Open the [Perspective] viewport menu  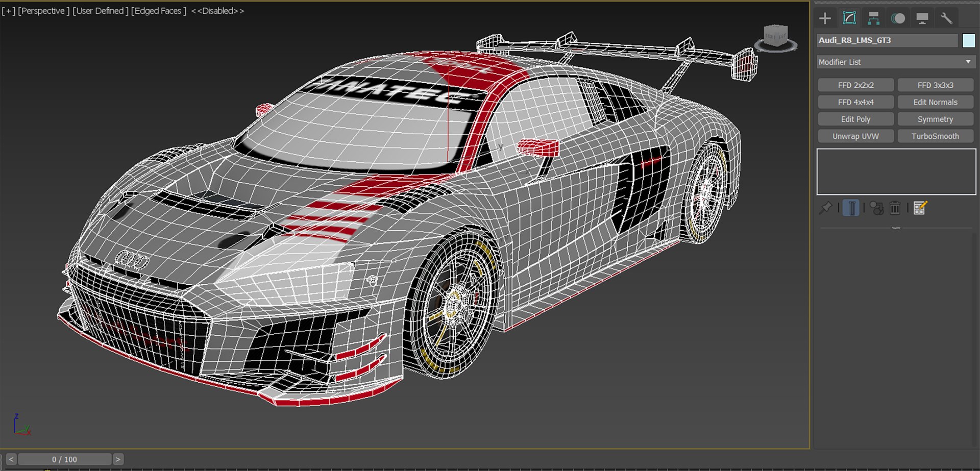click(43, 11)
